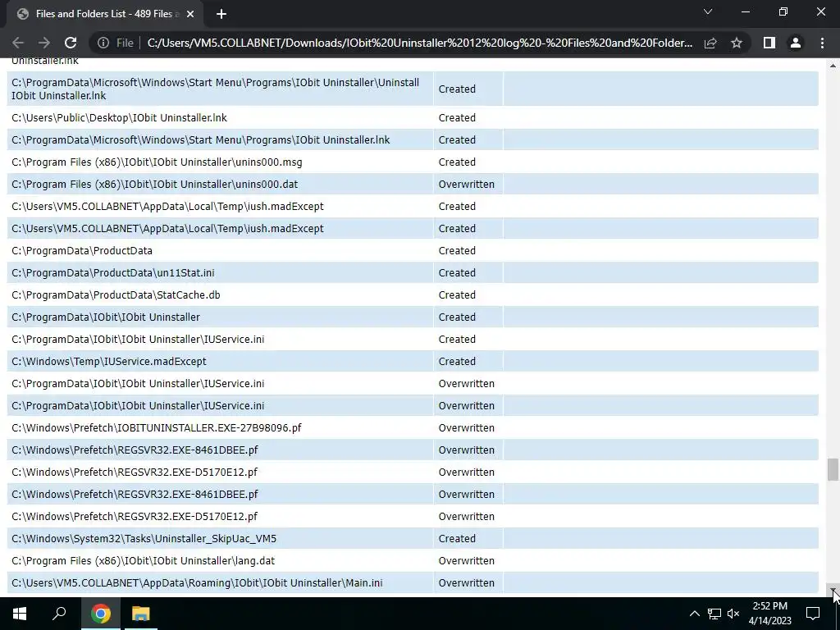
Task: Open the Chrome three-dot menu
Action: 822,43
